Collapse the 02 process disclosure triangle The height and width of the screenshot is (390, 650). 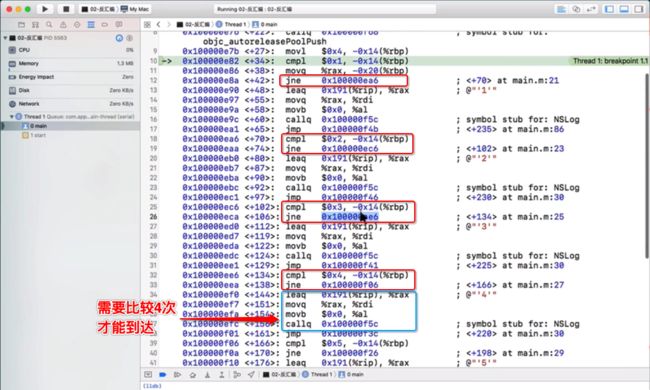5,38
